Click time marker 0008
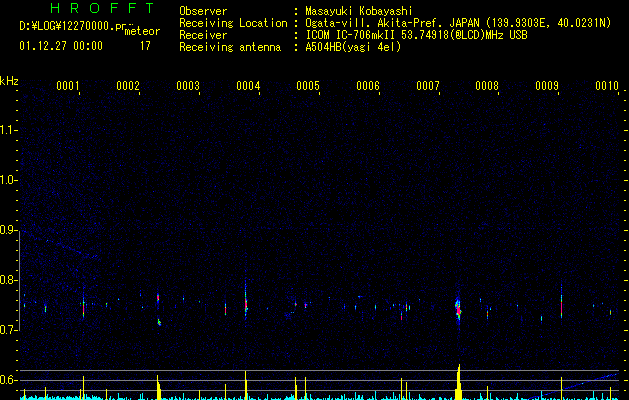The image size is (629, 400). [487, 86]
